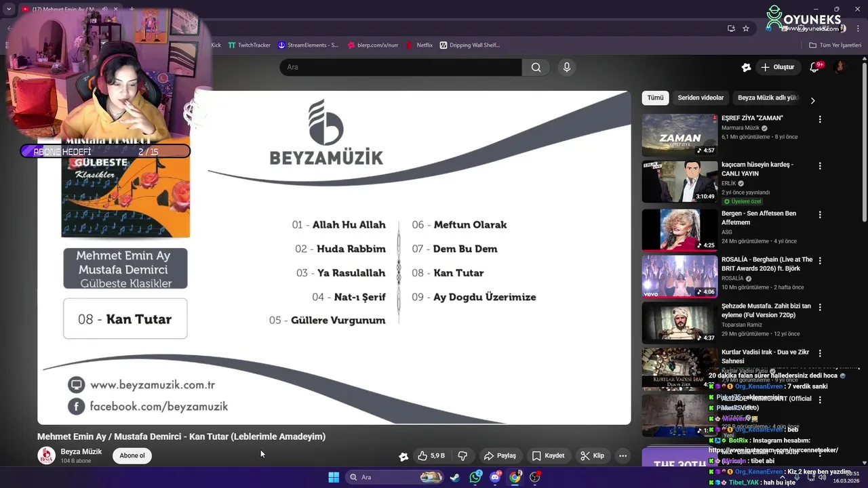Open options menu for Bergen Sen Affetsen video
This screenshot has height=488, width=868.
pos(820,215)
